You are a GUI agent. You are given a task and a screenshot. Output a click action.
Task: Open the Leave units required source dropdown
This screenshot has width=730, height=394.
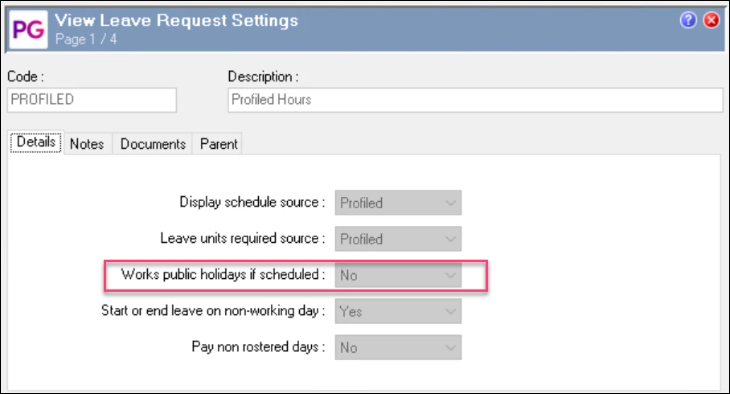pos(398,239)
